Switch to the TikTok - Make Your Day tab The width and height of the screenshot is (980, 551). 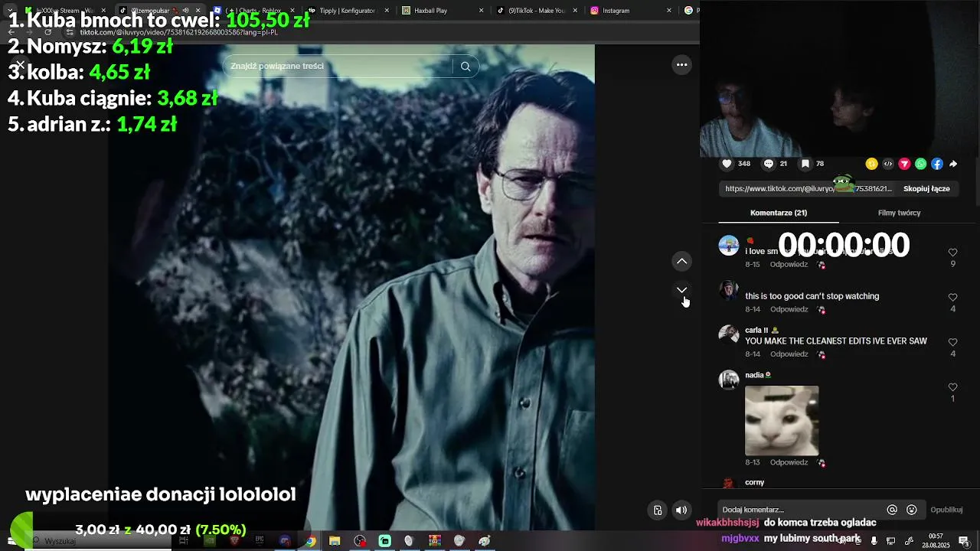pos(536,11)
